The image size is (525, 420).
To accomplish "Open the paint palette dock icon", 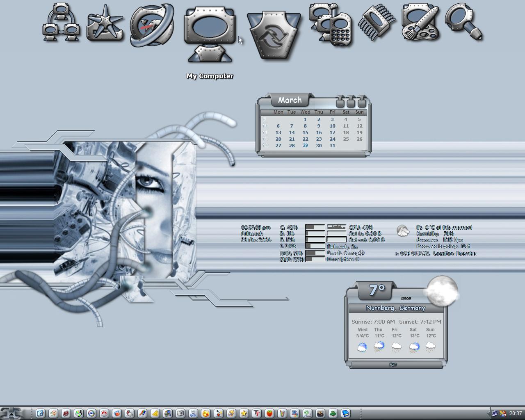I will click(420, 22).
